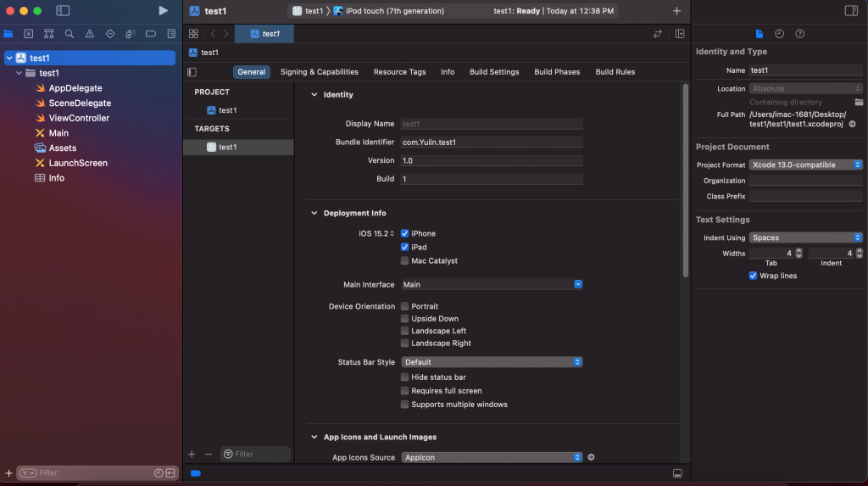Remove target with minus button

pos(209,455)
